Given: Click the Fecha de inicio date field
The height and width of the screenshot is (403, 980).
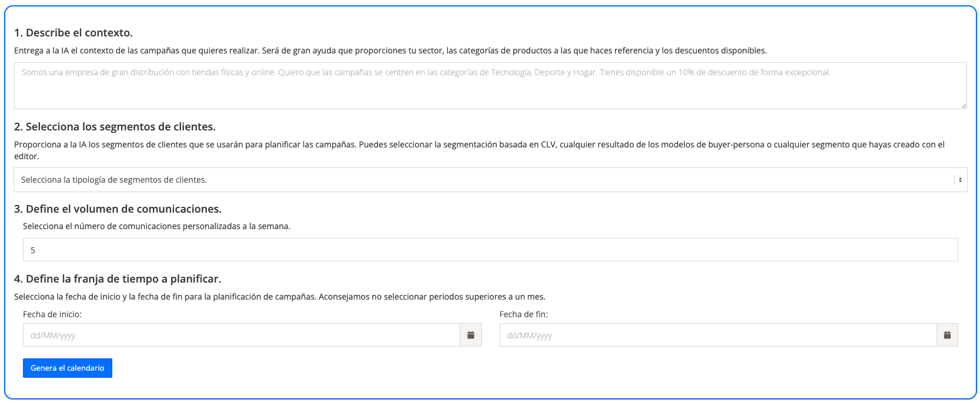Looking at the screenshot, I should tap(241, 335).
